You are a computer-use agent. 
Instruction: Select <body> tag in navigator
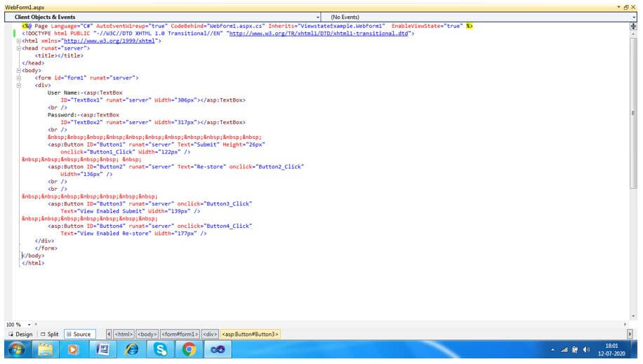(x=147, y=335)
